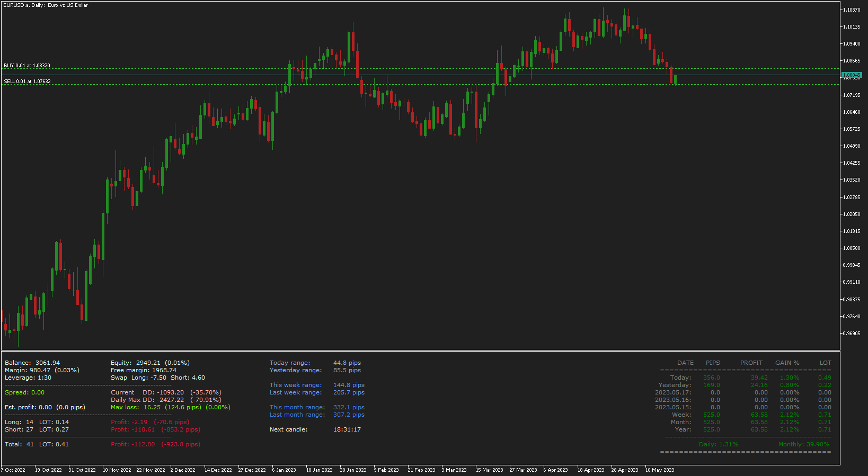Click the Total: 41 LOT: 0.41 line
The height and width of the screenshot is (476, 868).
point(37,445)
